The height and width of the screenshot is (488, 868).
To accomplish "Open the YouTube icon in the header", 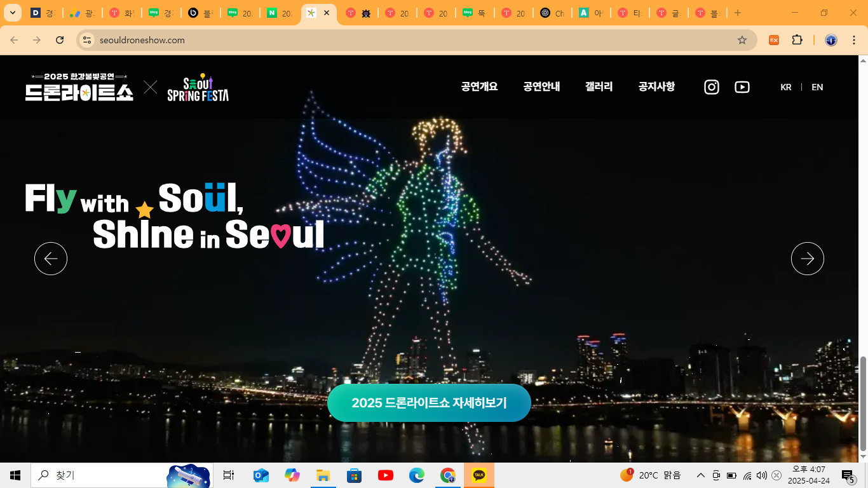I will (742, 87).
